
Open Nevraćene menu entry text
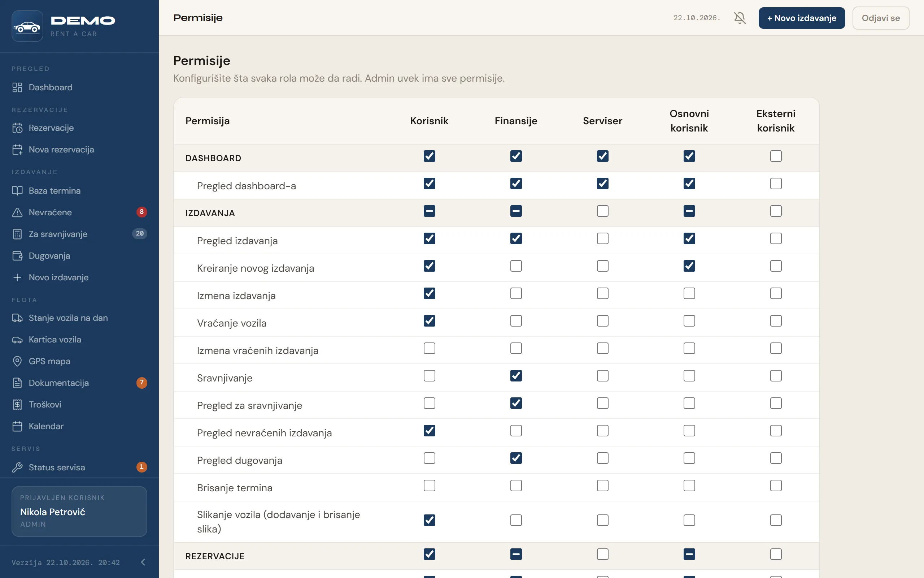coord(50,212)
